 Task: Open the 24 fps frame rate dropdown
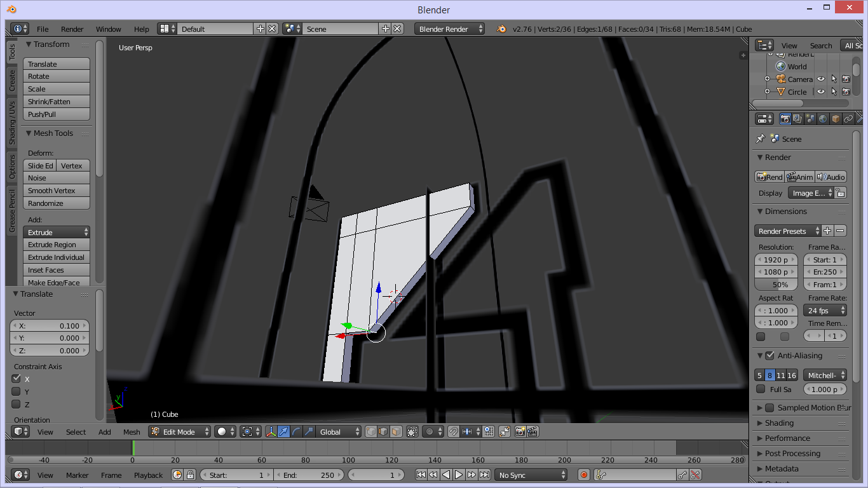coord(825,311)
